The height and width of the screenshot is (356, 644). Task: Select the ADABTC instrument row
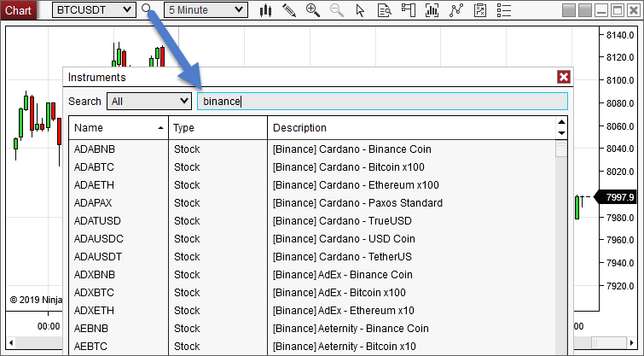(312, 166)
